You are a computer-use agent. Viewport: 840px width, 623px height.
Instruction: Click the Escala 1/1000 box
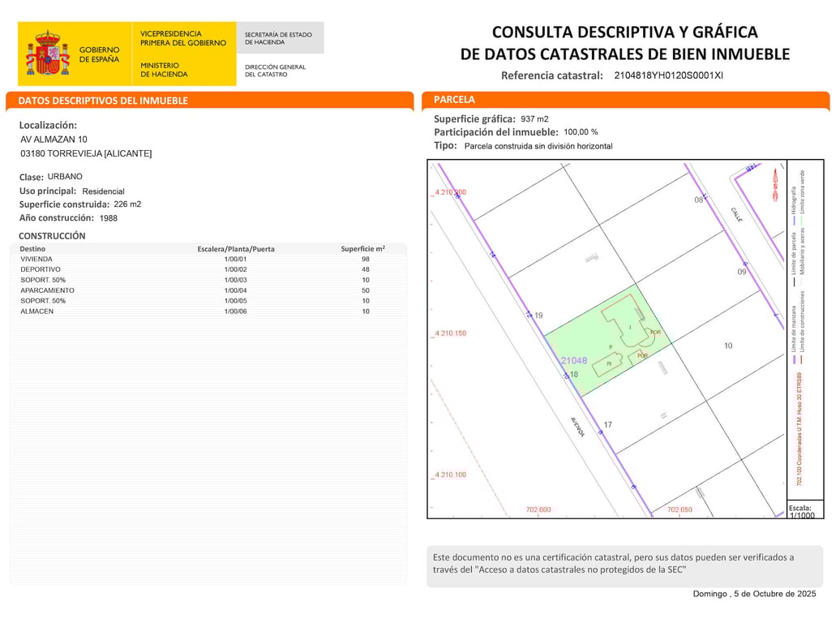(x=804, y=510)
